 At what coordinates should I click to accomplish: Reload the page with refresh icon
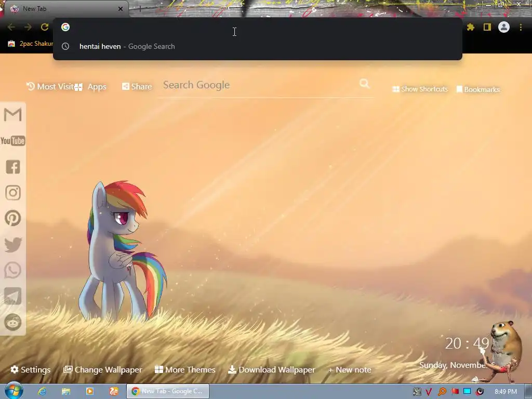coord(45,27)
